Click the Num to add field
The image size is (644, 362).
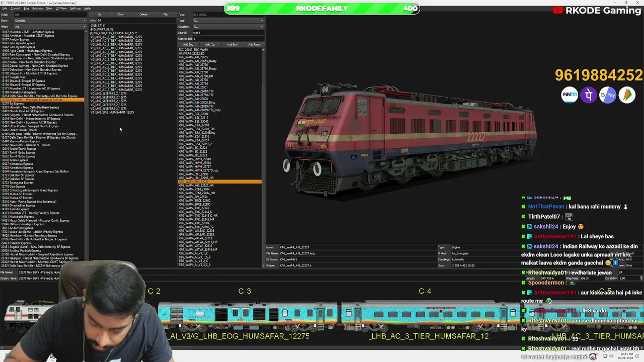[x=228, y=39]
